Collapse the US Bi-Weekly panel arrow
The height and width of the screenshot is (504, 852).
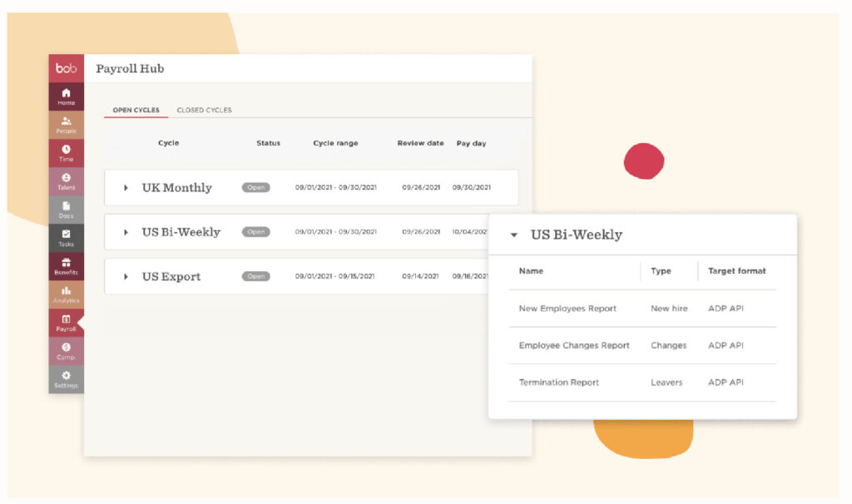coord(514,235)
